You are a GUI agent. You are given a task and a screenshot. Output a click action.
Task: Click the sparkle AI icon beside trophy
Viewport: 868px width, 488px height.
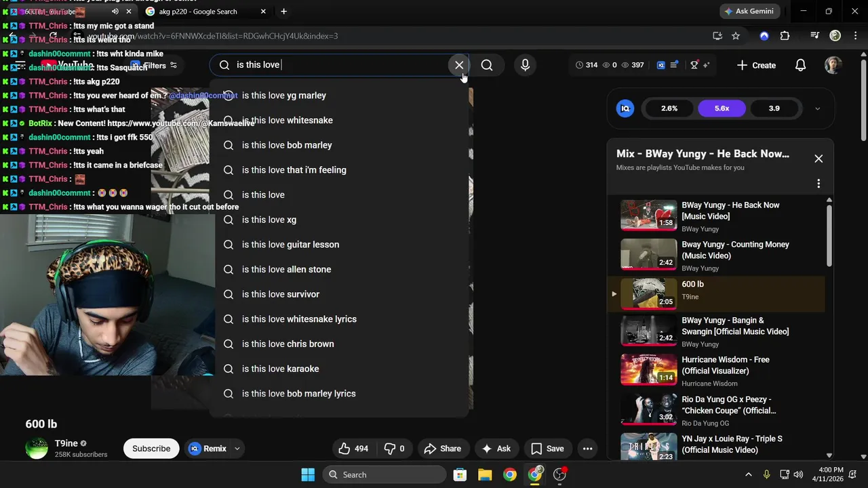pyautogui.click(x=706, y=65)
